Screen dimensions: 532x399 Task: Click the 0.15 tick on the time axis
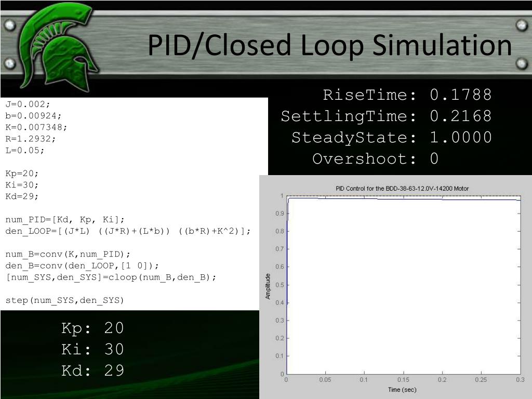coord(403,380)
